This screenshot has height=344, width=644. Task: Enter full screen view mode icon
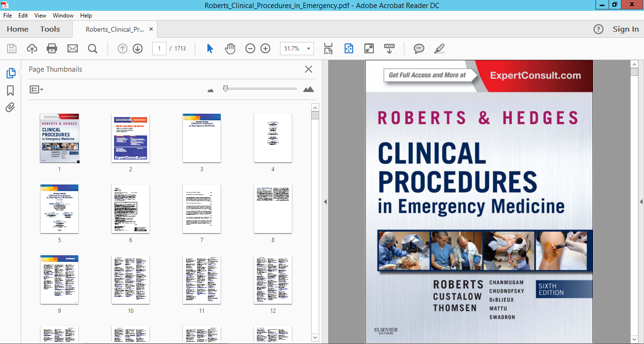[369, 49]
